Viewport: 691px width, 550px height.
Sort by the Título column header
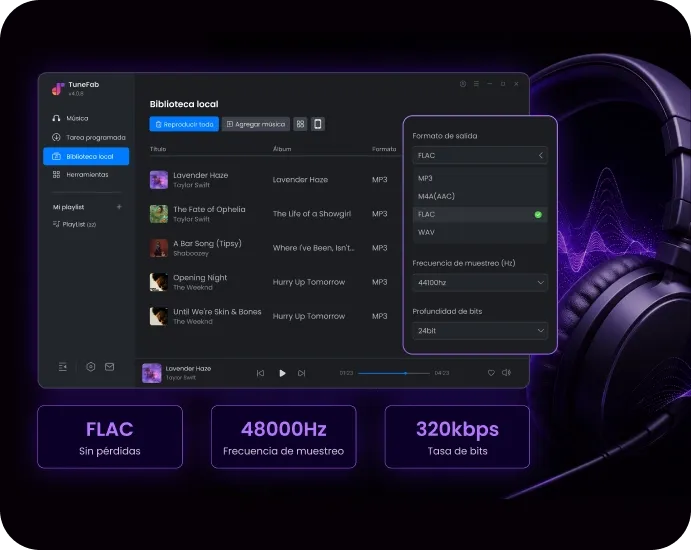pos(158,149)
